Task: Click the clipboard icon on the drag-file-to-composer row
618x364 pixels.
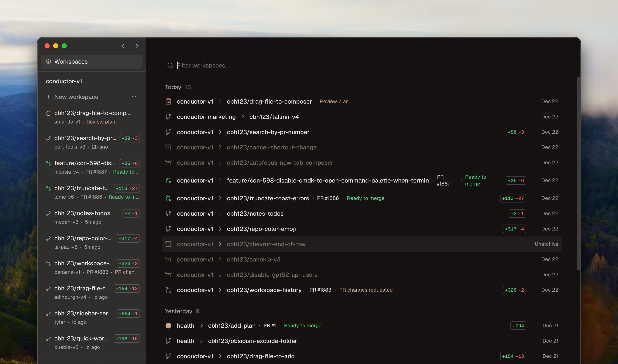Action: 168,101
